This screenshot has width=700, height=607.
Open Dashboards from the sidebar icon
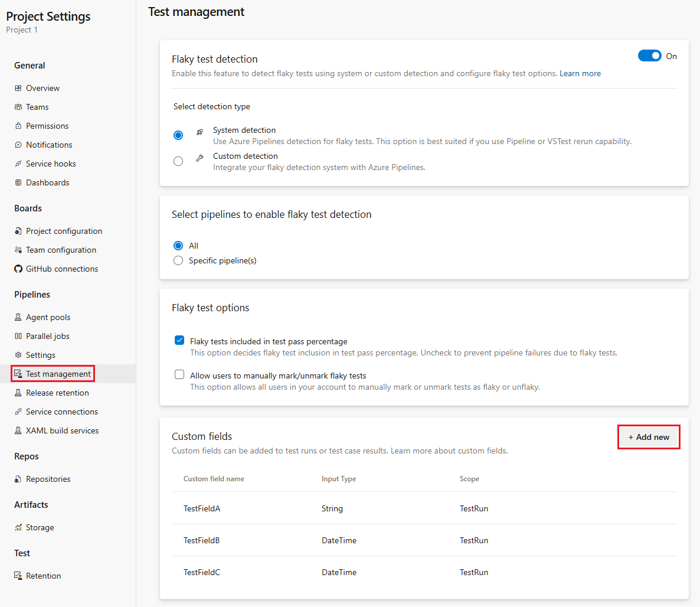(x=19, y=182)
